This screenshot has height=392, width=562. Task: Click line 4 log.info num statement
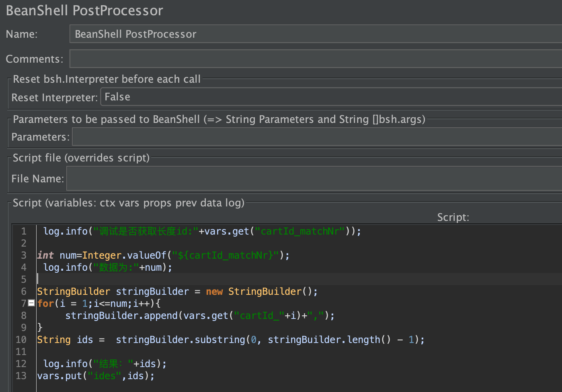coord(108,267)
